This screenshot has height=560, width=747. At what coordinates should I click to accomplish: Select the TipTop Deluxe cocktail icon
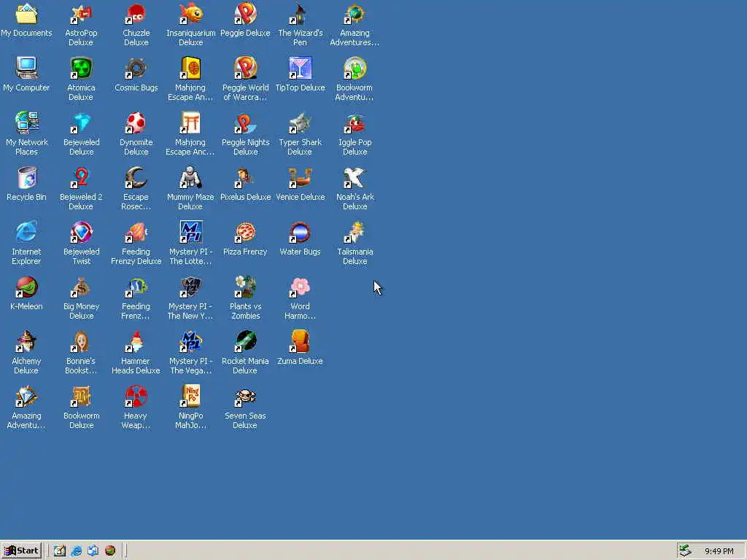(x=300, y=69)
